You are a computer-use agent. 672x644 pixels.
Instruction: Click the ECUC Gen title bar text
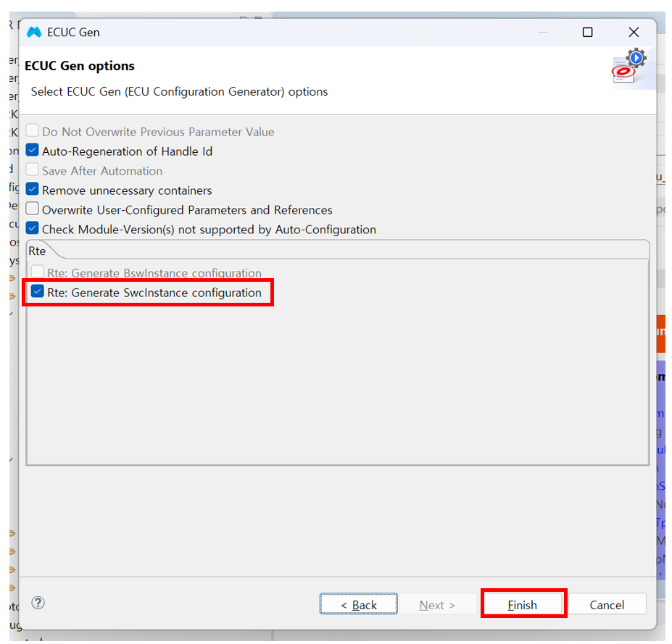tap(73, 32)
